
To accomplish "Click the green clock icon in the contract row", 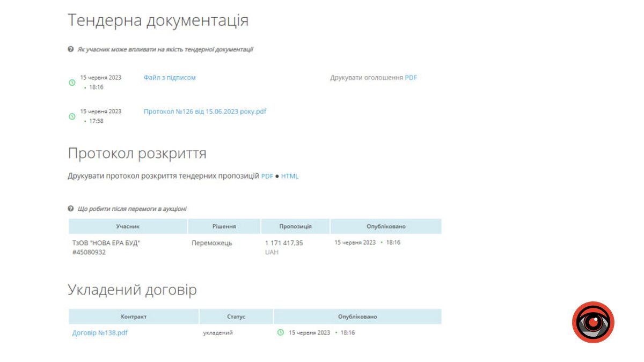I will pyautogui.click(x=280, y=332).
